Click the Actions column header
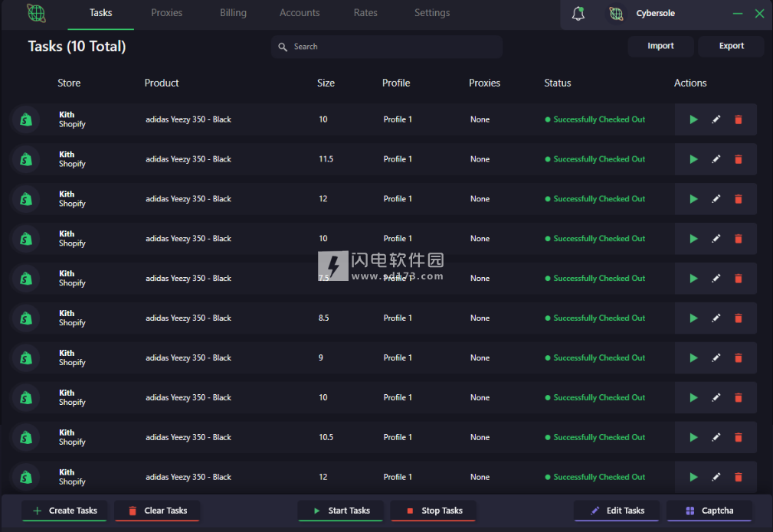Image resolution: width=773 pixels, height=532 pixels. (x=690, y=83)
